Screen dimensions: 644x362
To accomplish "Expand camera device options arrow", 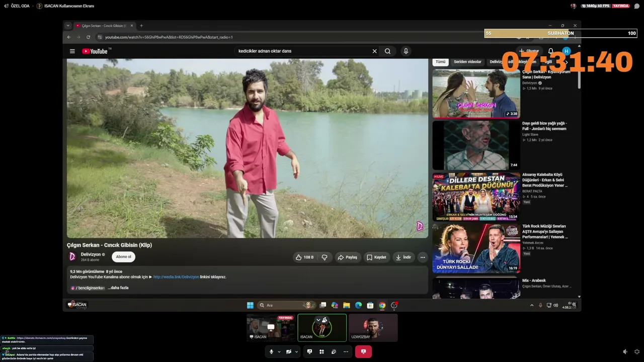I will (x=296, y=351).
